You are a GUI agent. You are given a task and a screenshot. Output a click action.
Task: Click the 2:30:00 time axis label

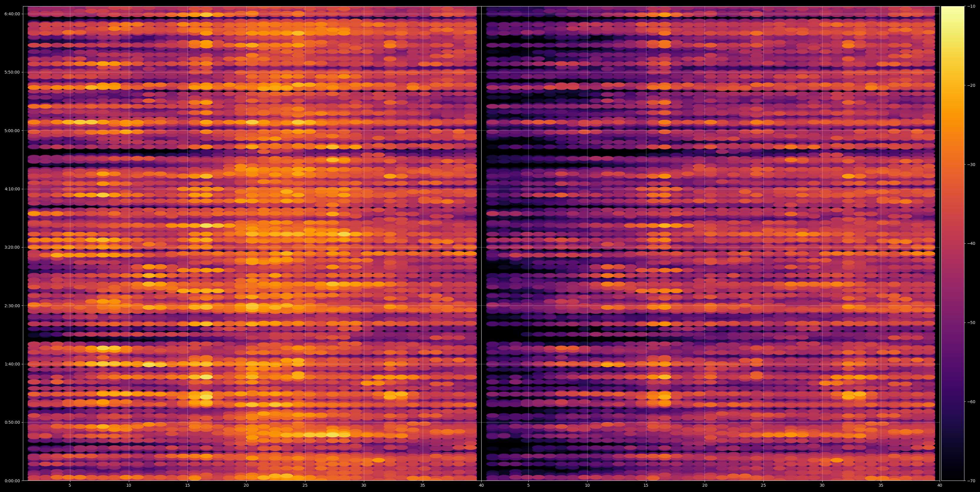click(12, 305)
